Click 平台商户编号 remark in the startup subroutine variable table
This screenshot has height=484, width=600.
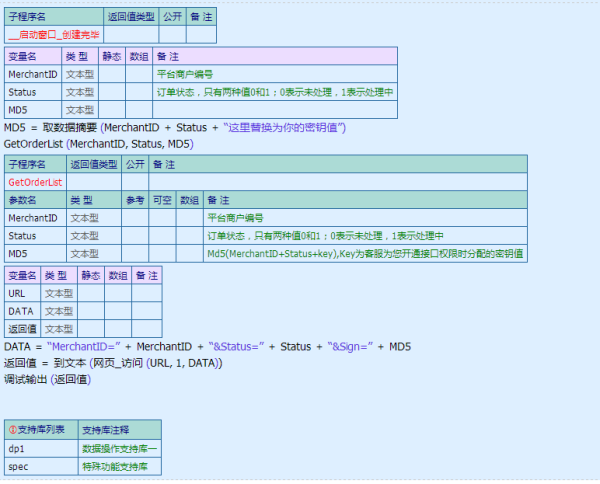(185, 74)
